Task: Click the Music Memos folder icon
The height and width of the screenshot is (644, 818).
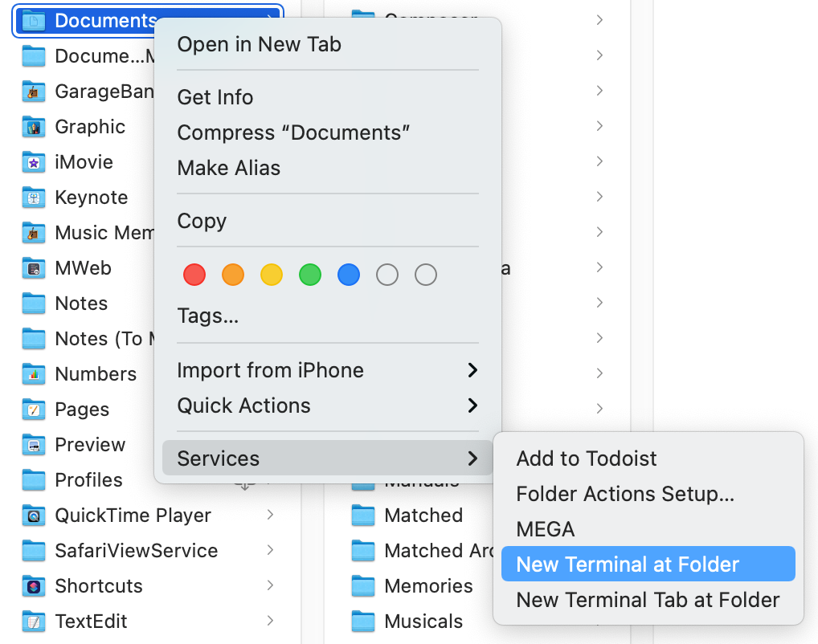Action: pos(33,232)
